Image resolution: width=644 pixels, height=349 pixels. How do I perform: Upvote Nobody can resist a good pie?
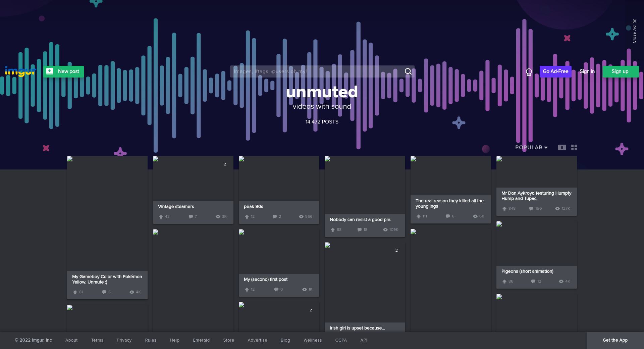click(x=333, y=230)
